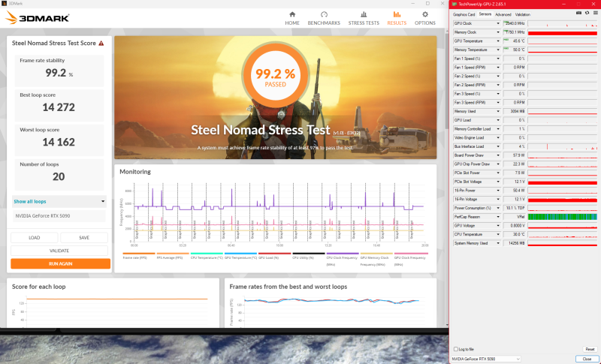Click the 3DMark logo
The height and width of the screenshot is (364, 601).
coord(37,17)
